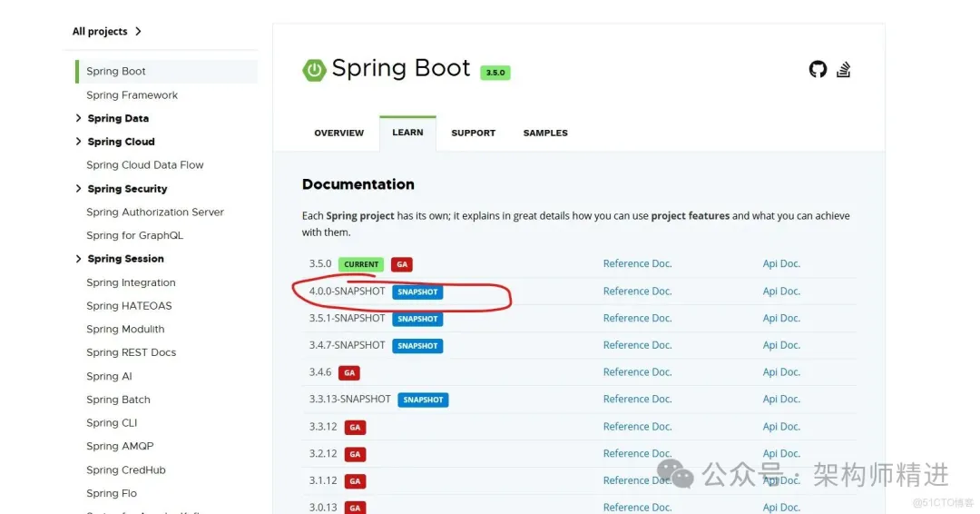Screen dimensions: 980x514
Task: Switch to the OVERVIEW tab
Action: (x=338, y=133)
